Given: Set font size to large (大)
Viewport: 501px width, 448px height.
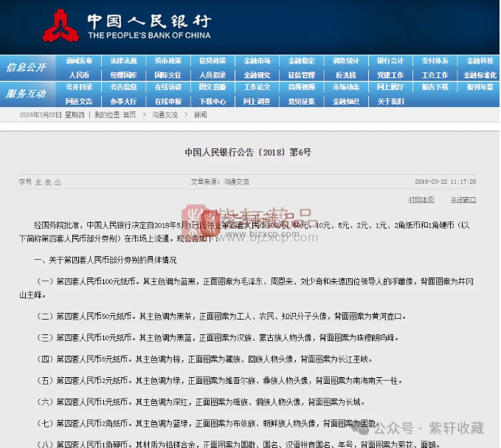Looking at the screenshot, I should (38, 182).
